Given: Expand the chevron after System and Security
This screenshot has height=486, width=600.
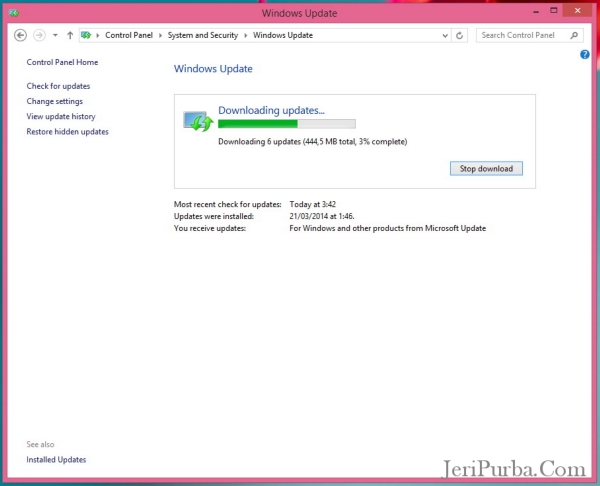Looking at the screenshot, I should click(x=245, y=35).
